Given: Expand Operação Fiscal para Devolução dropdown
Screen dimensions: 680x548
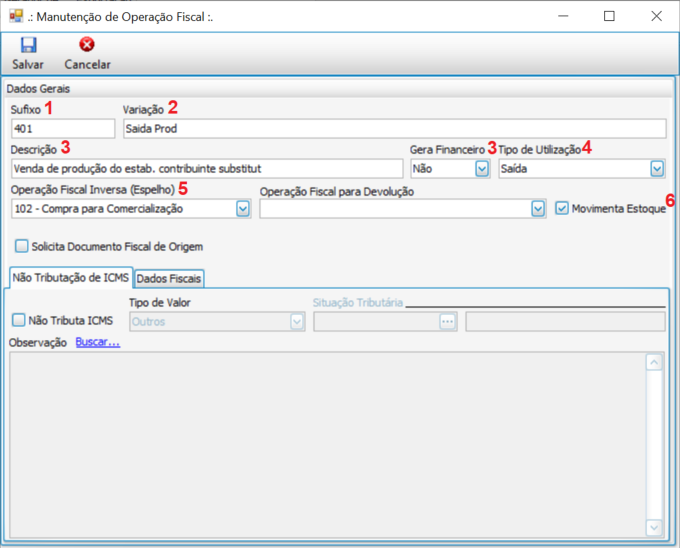Looking at the screenshot, I should pos(538,209).
